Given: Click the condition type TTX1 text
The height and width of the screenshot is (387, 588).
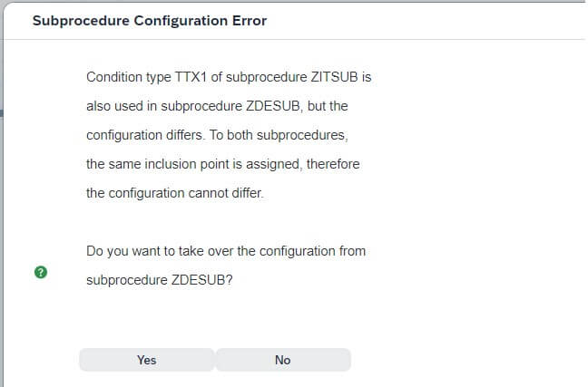Looking at the screenshot, I should [x=191, y=77].
